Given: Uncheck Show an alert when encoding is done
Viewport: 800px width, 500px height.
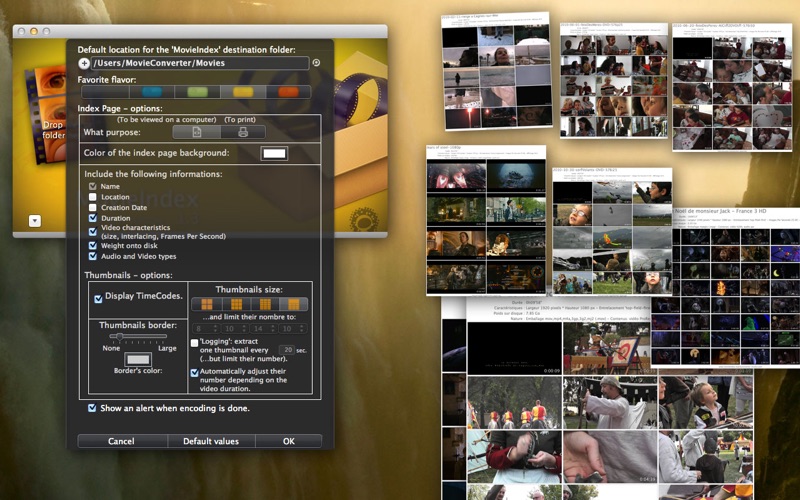Looking at the screenshot, I should (x=92, y=408).
